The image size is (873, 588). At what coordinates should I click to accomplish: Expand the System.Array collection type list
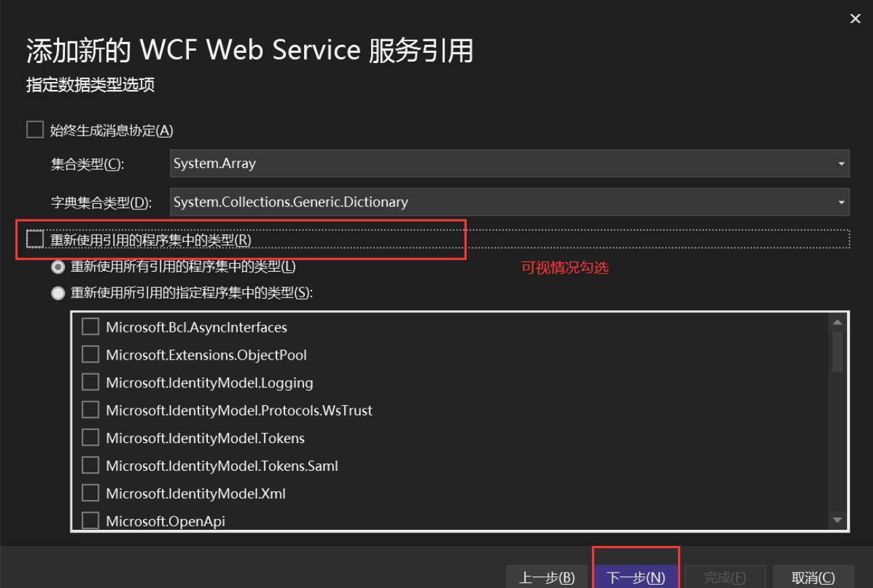tap(842, 163)
